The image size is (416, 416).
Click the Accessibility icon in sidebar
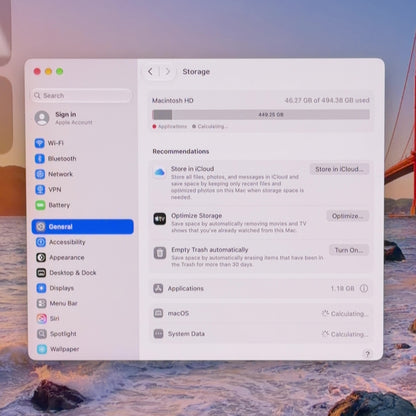(x=41, y=242)
